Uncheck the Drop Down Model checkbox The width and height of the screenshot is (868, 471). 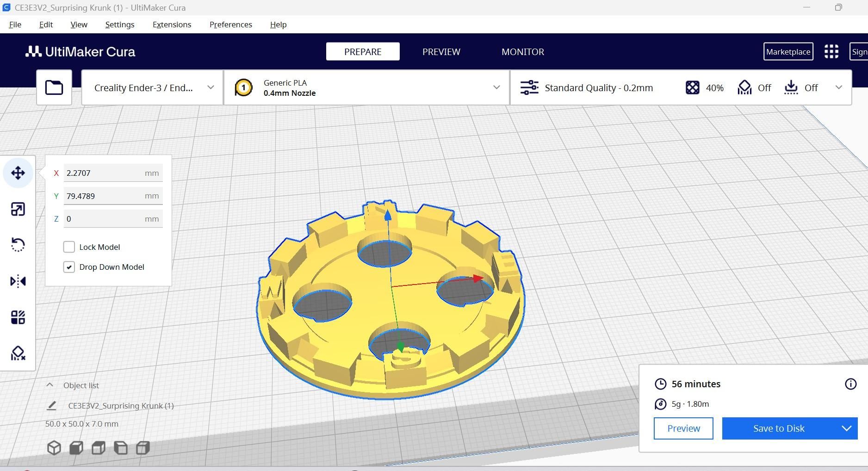tap(69, 267)
